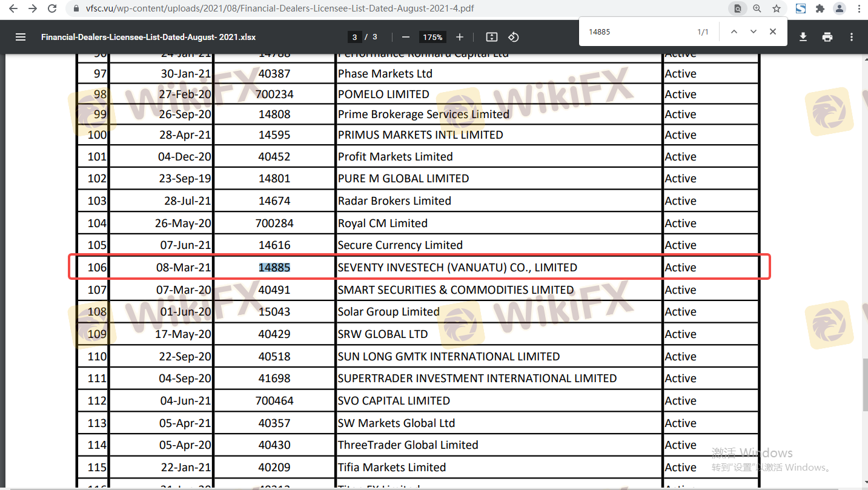Click PURE M GLOBAL LIMITED
The image size is (868, 490).
pos(403,179)
